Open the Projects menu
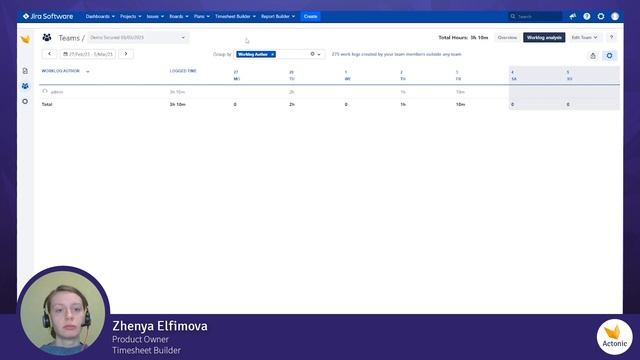Image resolution: width=640 pixels, height=360 pixels. [131, 16]
